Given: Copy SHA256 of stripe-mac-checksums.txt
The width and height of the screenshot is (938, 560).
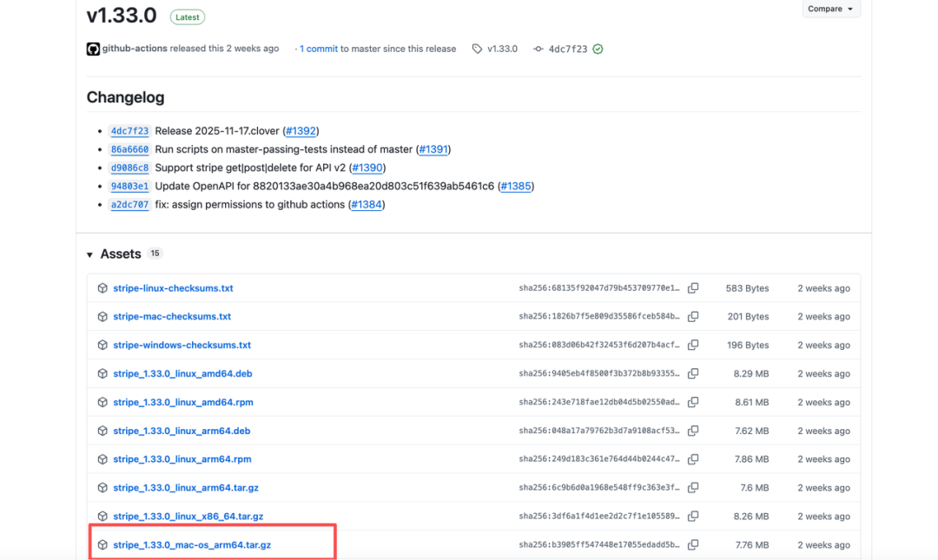Looking at the screenshot, I should pos(693,317).
